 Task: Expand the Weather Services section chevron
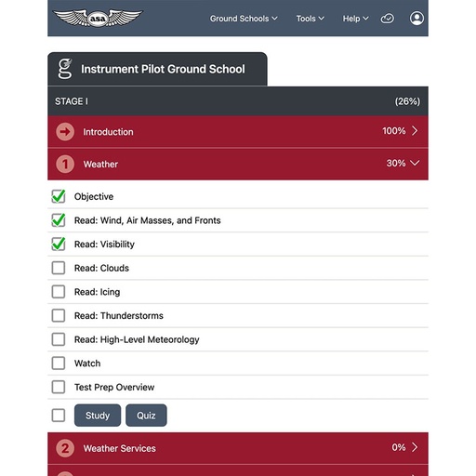[x=415, y=447]
